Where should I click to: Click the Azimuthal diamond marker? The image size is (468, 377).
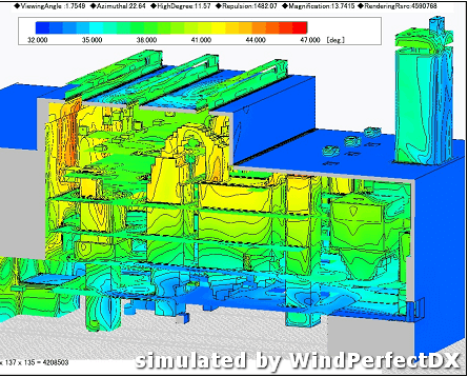click(x=93, y=6)
